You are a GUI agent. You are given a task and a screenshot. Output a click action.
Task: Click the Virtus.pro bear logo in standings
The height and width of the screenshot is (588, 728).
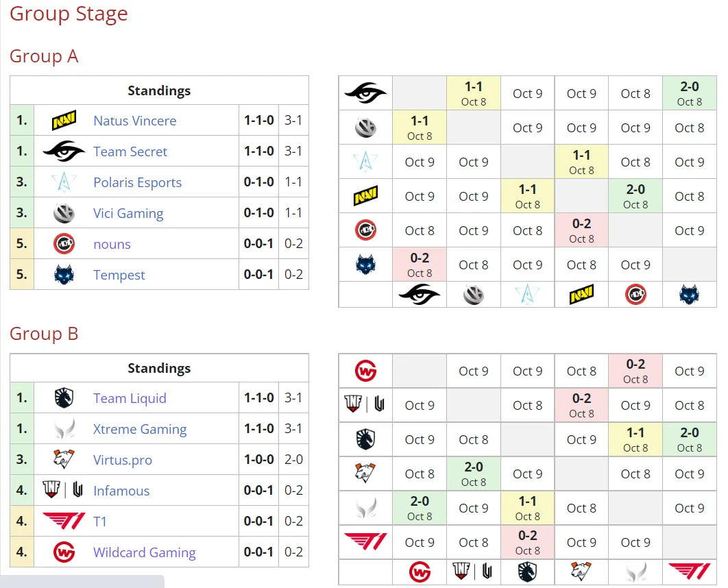(x=64, y=459)
